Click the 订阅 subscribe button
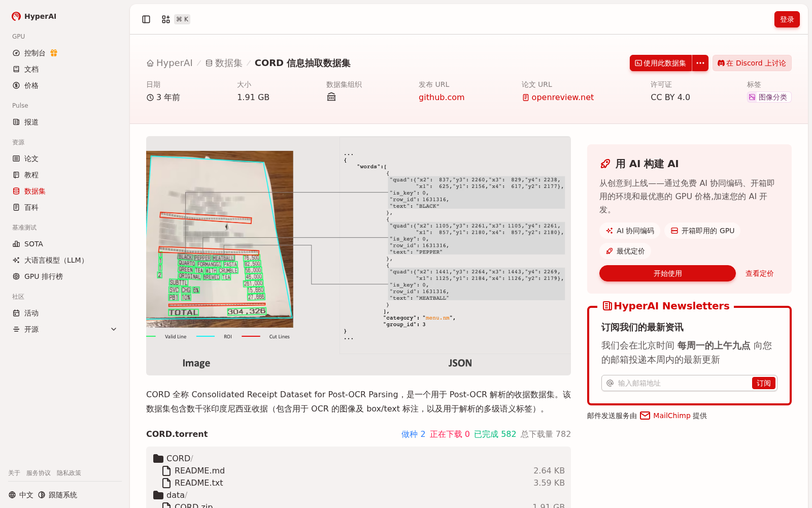This screenshot has width=812, height=508. coord(763,383)
